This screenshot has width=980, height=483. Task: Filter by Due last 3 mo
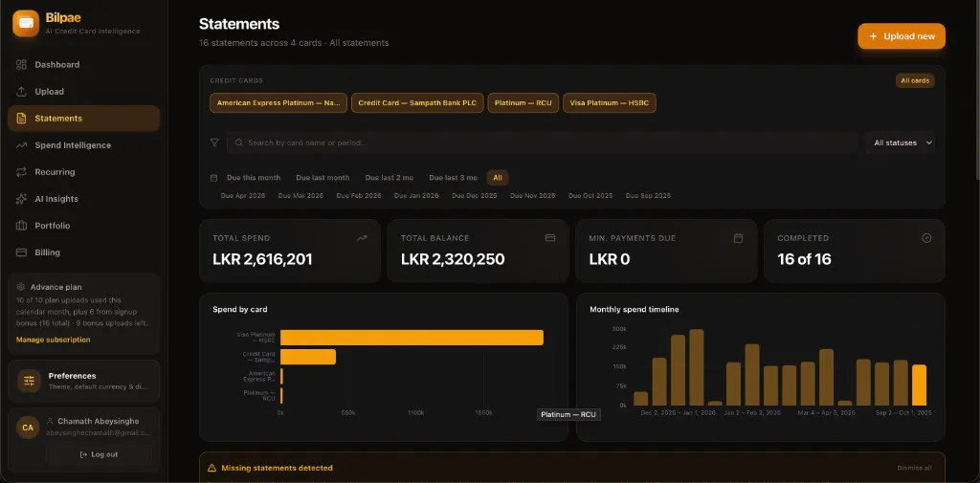[453, 178]
